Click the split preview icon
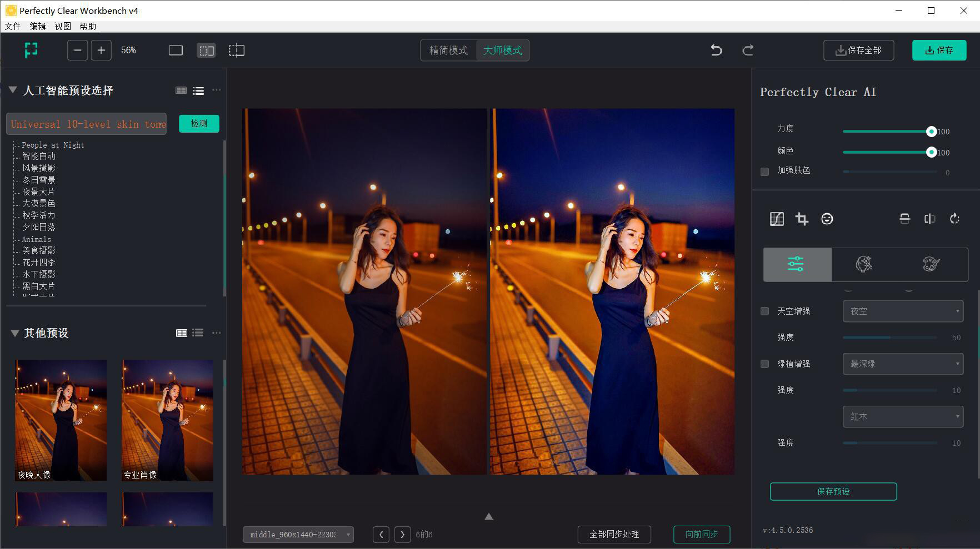980x549 pixels. 236,50
